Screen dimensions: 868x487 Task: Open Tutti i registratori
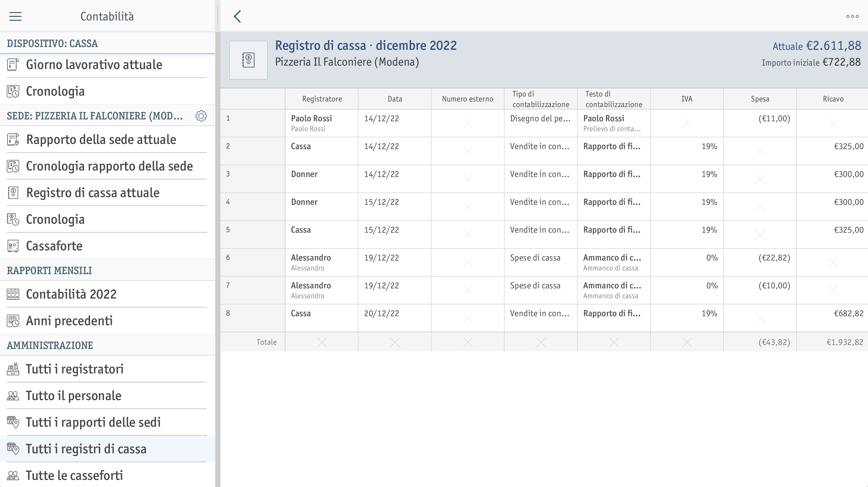107,369
